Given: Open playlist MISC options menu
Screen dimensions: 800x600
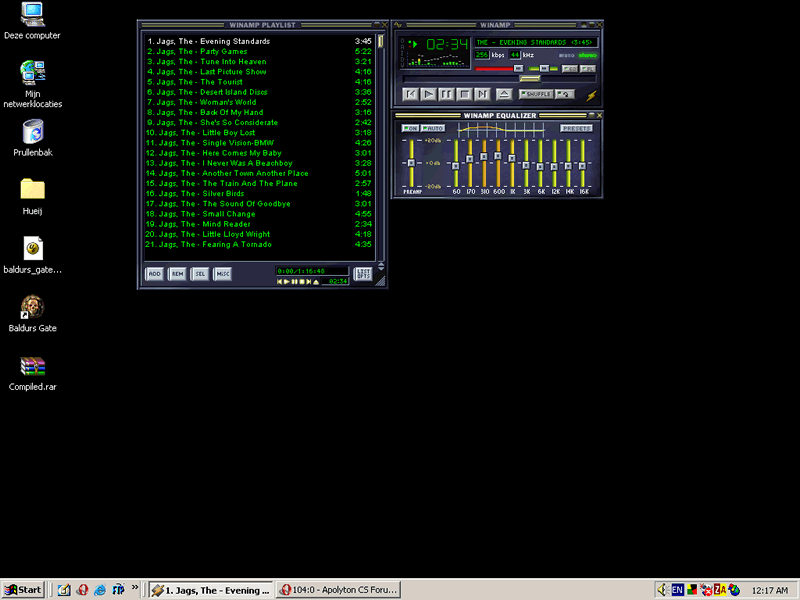Looking at the screenshot, I should (223, 273).
